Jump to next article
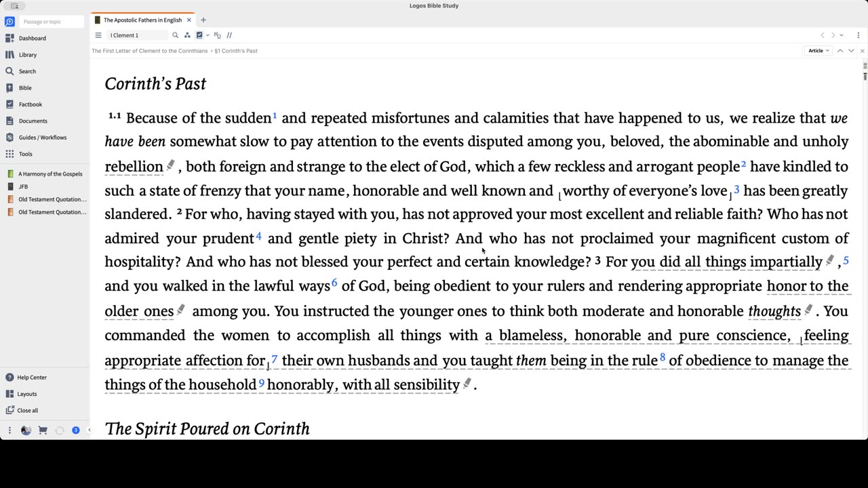Screen dimensions: 868x488 (851, 51)
